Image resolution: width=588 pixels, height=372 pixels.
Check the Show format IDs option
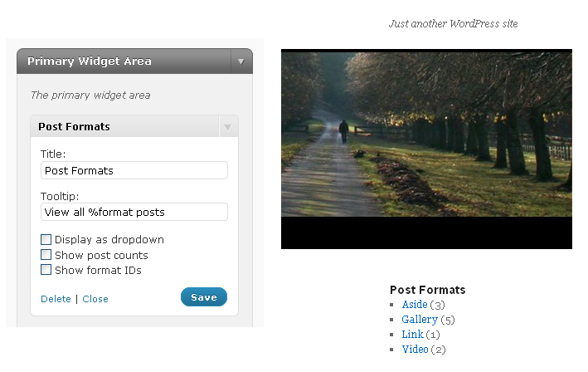tap(46, 270)
